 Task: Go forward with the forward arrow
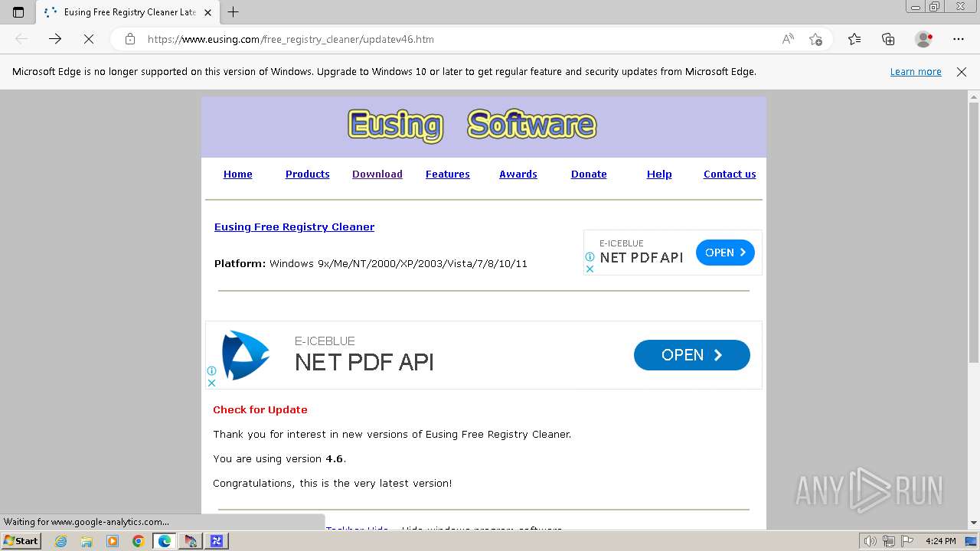tap(55, 39)
